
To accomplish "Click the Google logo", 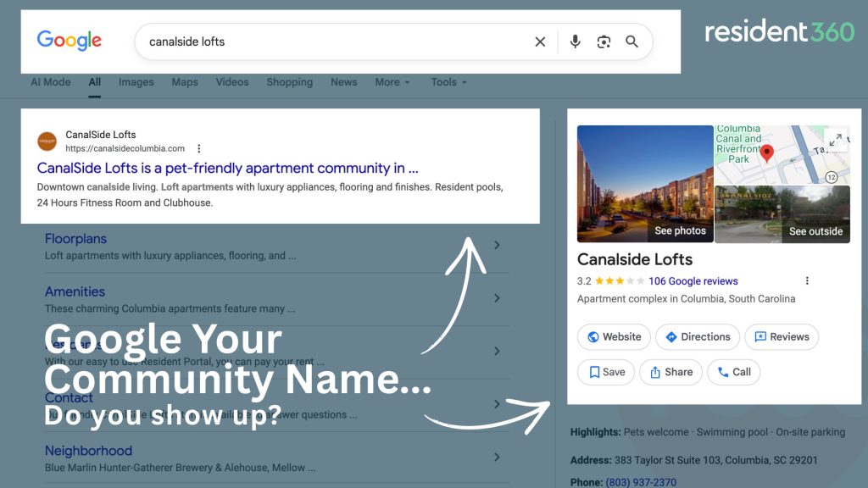I will pyautogui.click(x=69, y=39).
